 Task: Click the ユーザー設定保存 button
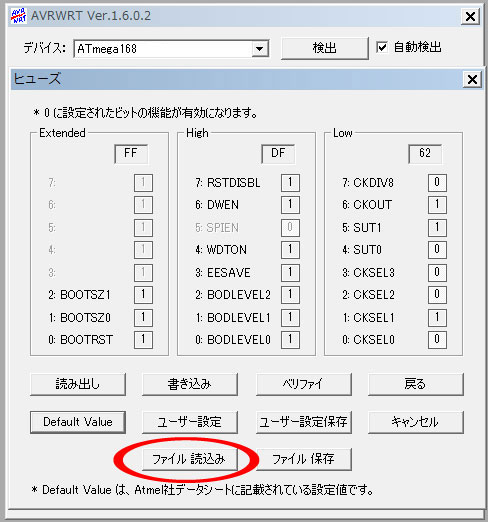click(x=303, y=422)
